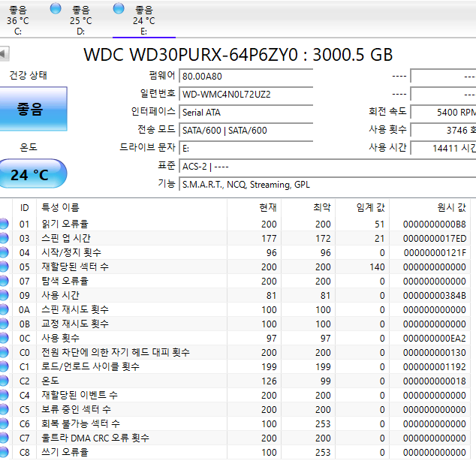The height and width of the screenshot is (476, 476).
Task: Select attribute name 교정 재시도 횟수
Action: pos(75,324)
